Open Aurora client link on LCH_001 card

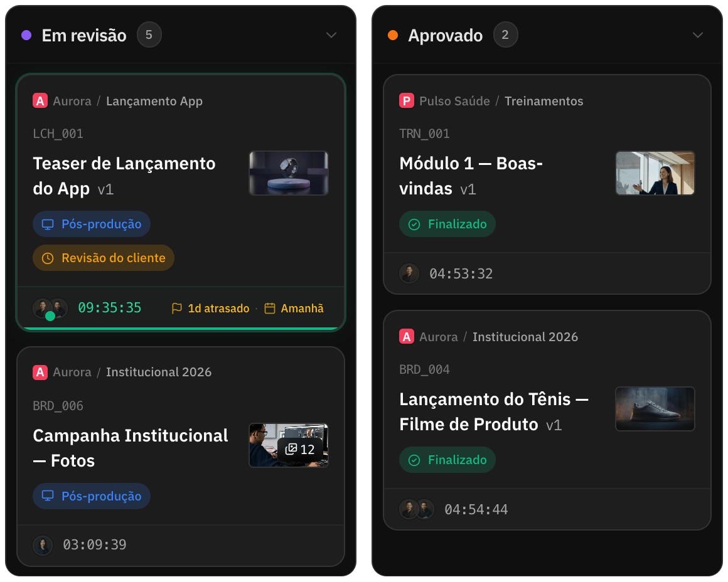pos(72,101)
